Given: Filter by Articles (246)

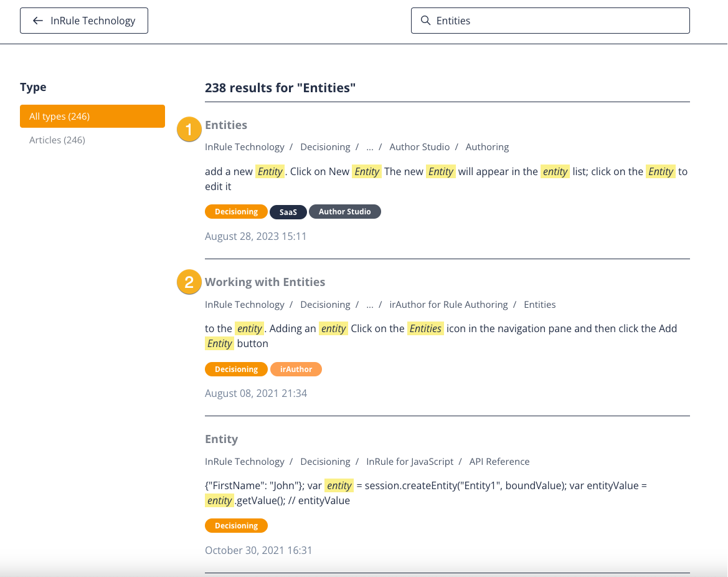Looking at the screenshot, I should 57,140.
